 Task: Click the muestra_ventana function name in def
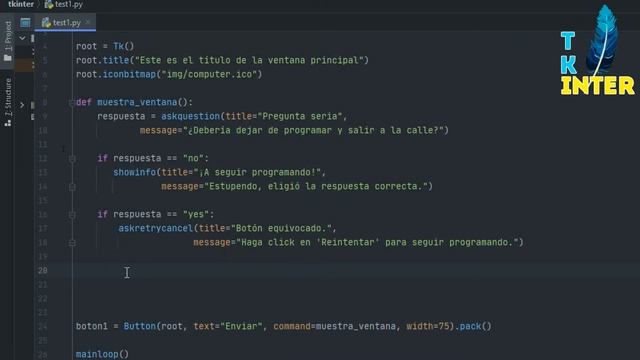pyautogui.click(x=137, y=102)
